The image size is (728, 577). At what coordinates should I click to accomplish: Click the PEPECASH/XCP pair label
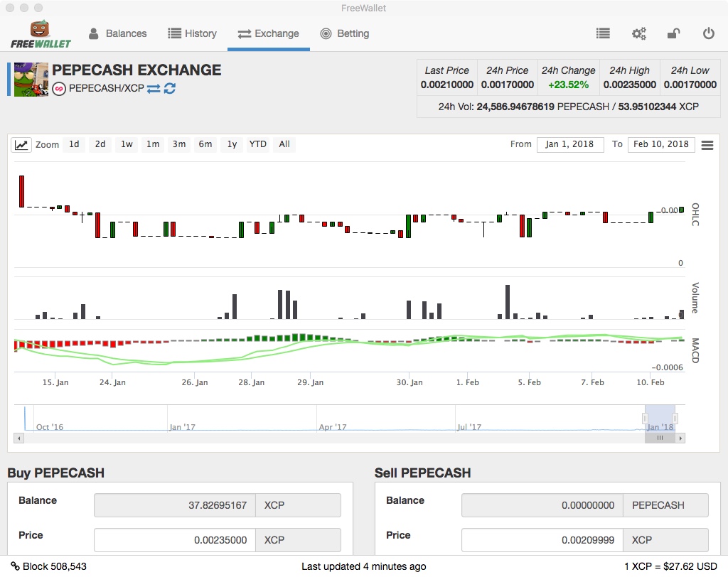click(x=107, y=88)
